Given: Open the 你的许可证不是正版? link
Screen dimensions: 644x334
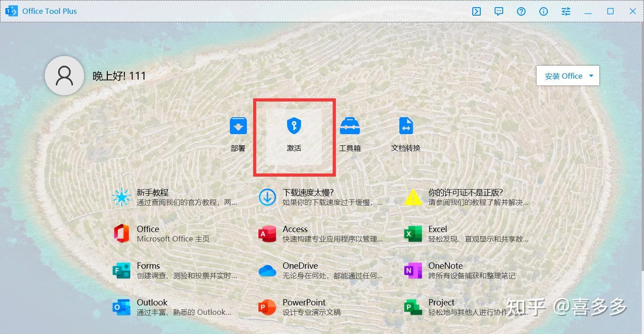Looking at the screenshot, I should click(x=466, y=193).
